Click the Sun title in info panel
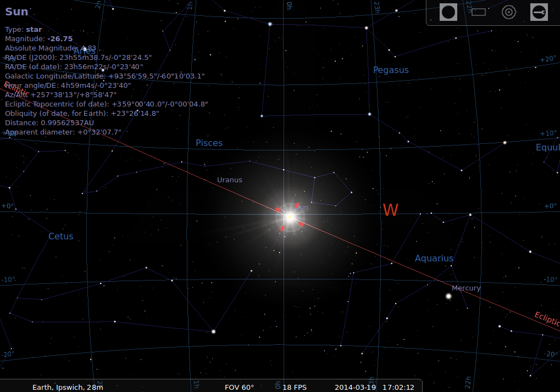 tap(16, 12)
